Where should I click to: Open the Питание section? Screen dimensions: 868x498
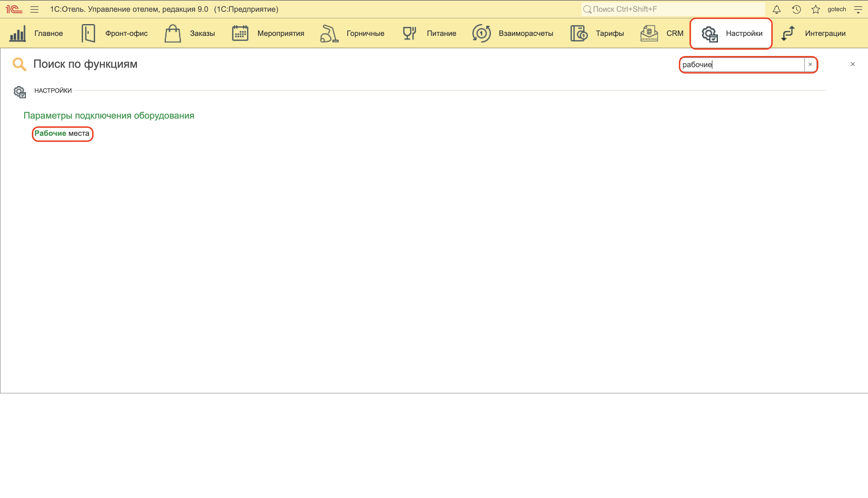[x=441, y=34]
